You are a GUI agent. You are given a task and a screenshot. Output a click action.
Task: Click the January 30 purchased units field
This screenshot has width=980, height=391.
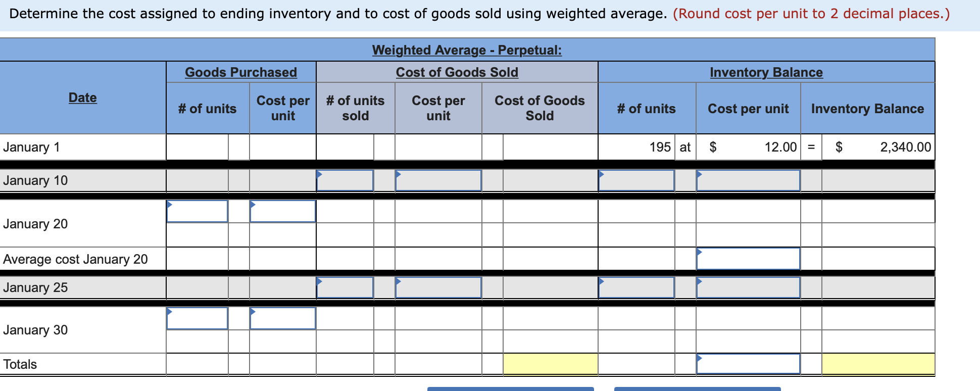pyautogui.click(x=197, y=318)
